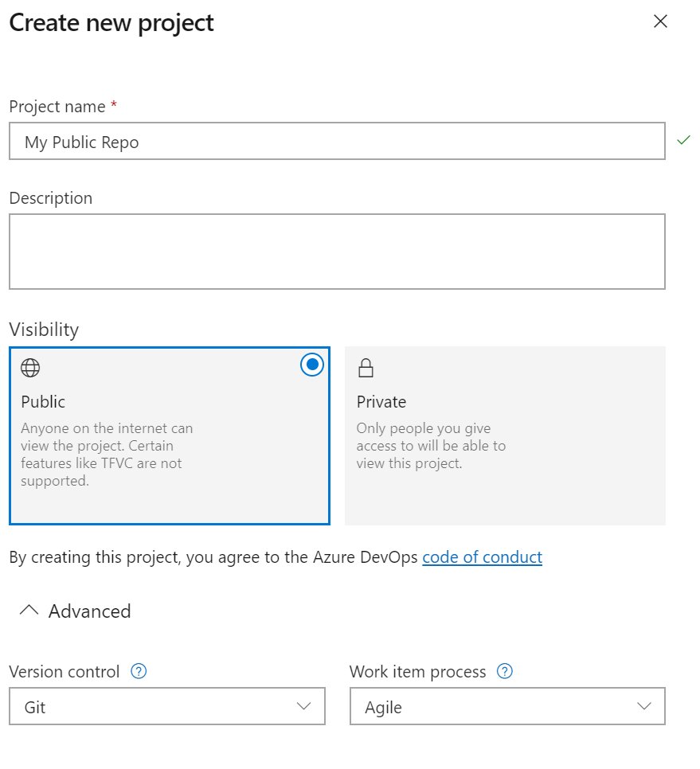The image size is (700, 769).
Task: Click the Version control help icon
Action: 139,671
